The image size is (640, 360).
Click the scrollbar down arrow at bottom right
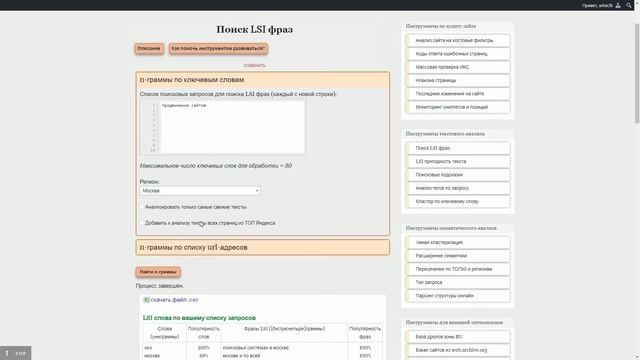(x=637, y=357)
